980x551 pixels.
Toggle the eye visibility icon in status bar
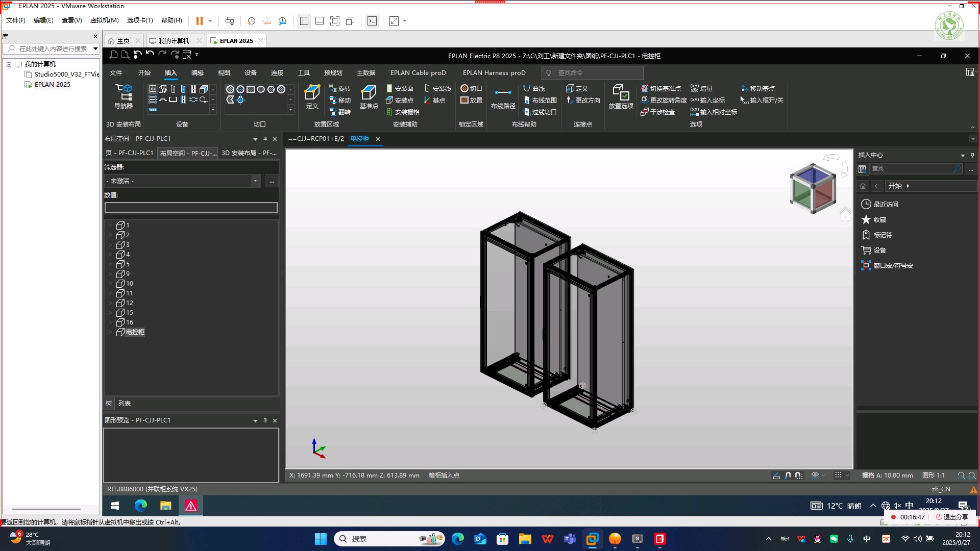[x=815, y=475]
